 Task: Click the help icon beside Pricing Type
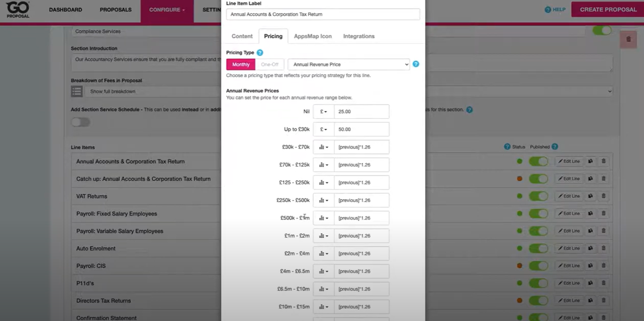click(x=260, y=53)
